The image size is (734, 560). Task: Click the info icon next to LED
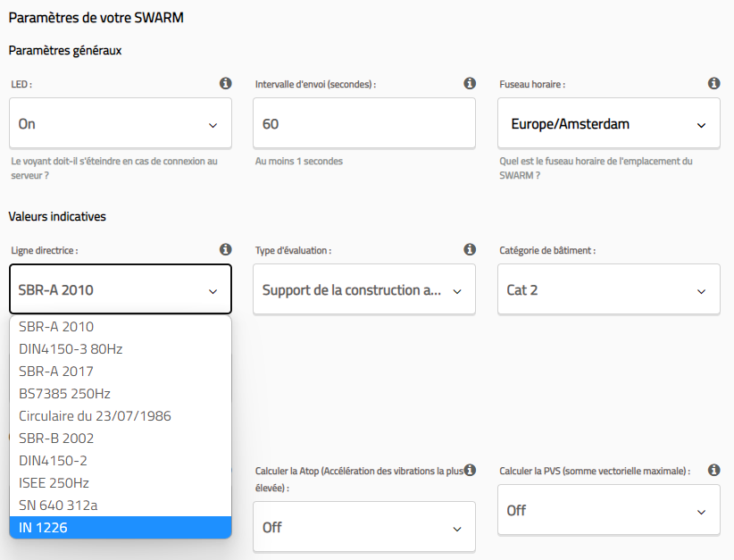click(x=225, y=83)
